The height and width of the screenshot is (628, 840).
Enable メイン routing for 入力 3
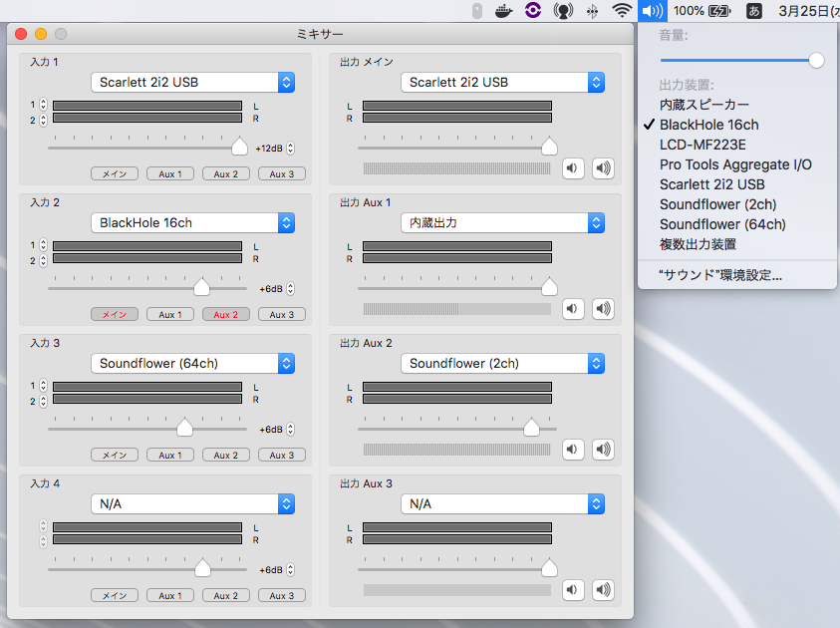115,455
